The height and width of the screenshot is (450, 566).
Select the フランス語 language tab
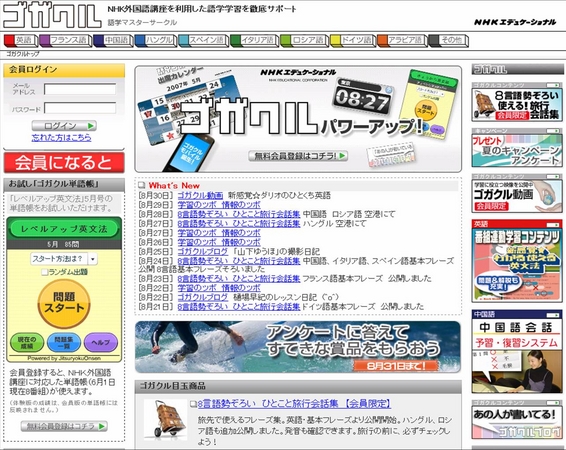(65, 40)
